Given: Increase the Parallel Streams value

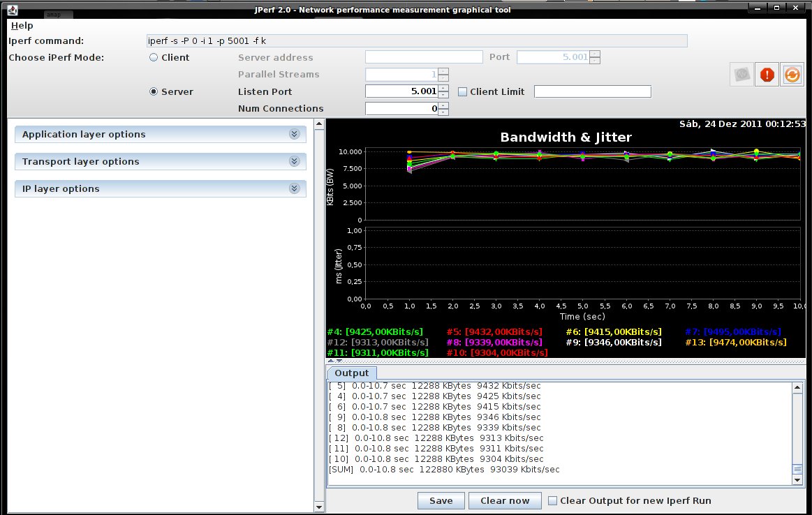Looking at the screenshot, I should pos(443,71).
